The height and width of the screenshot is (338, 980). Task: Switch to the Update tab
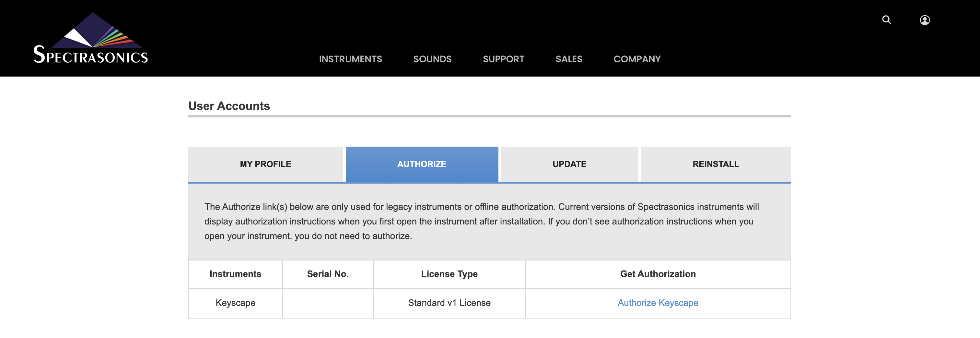point(569,164)
